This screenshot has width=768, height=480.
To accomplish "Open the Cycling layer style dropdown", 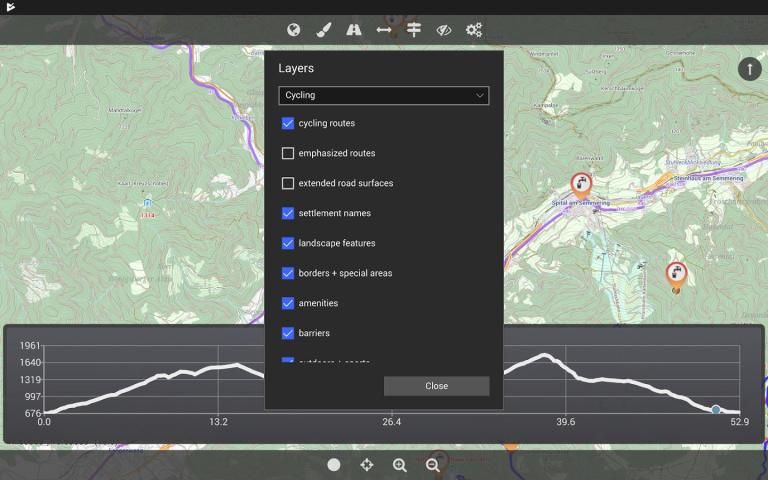I will coord(384,96).
